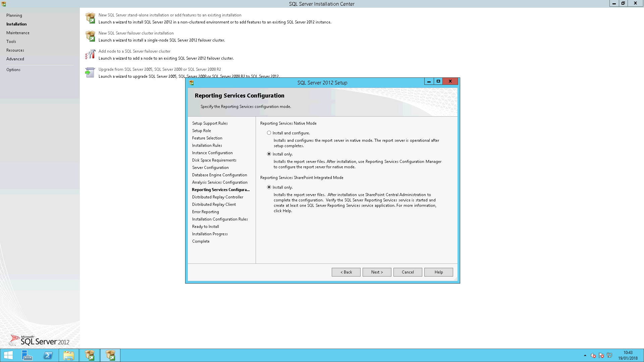Click the failover cluster installation icon
Viewport: 644px width, 362px height.
pos(90,36)
